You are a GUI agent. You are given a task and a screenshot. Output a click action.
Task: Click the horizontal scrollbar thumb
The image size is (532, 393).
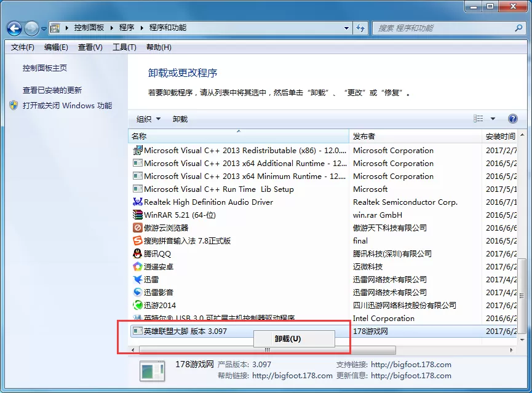pyautogui.click(x=268, y=349)
